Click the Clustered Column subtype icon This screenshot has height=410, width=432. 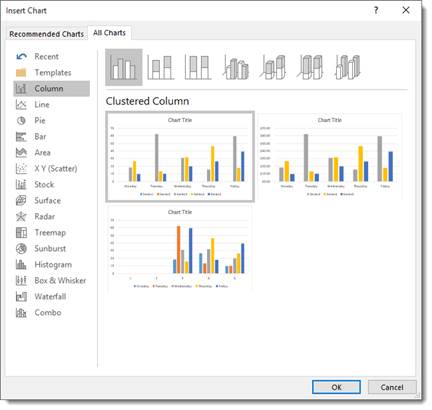(124, 67)
